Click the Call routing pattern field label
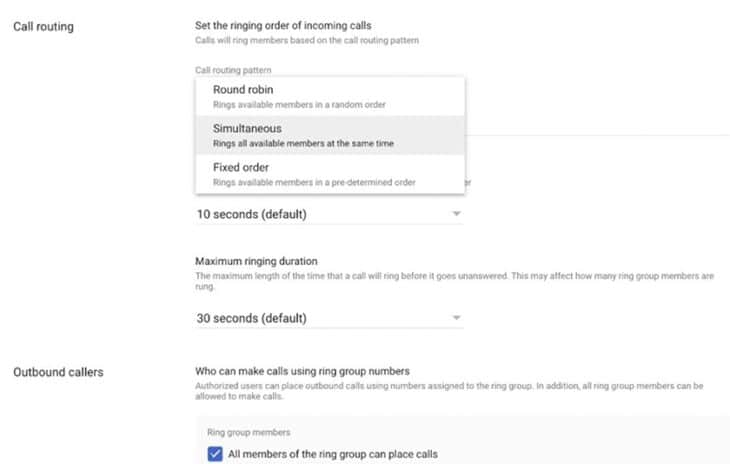Viewport: 730px width, 464px height. pos(233,70)
